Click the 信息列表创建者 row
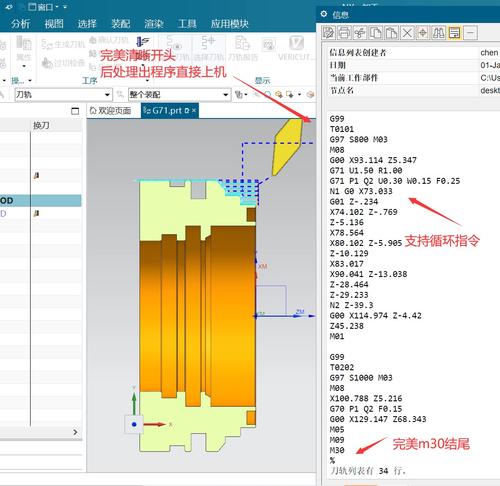The width and height of the screenshot is (500, 486). click(413, 53)
